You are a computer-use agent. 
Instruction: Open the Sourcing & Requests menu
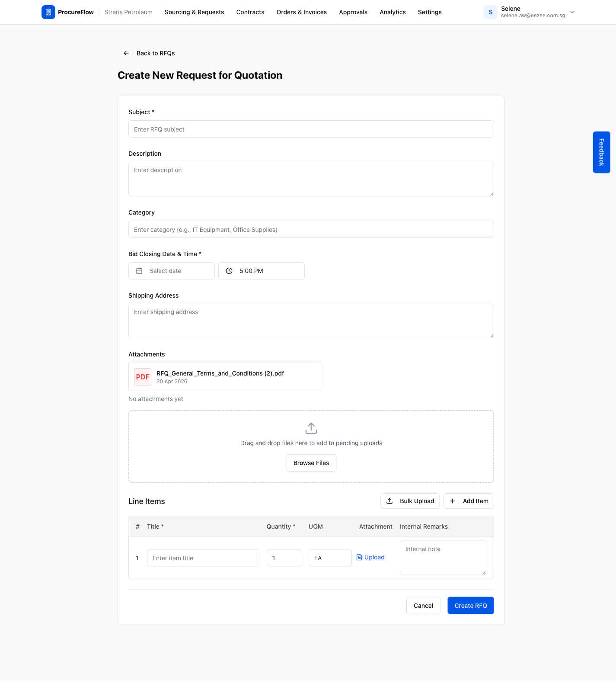194,12
